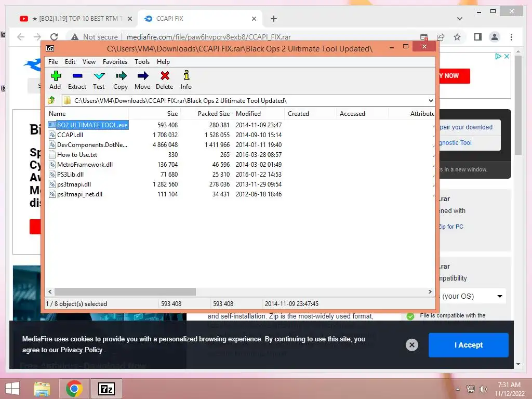Open a new Chrome tab

pos(274,19)
